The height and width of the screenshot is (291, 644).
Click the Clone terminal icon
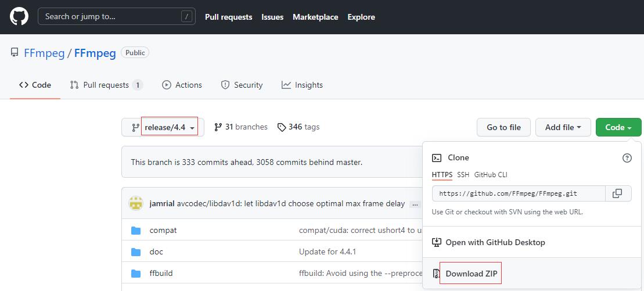click(437, 158)
